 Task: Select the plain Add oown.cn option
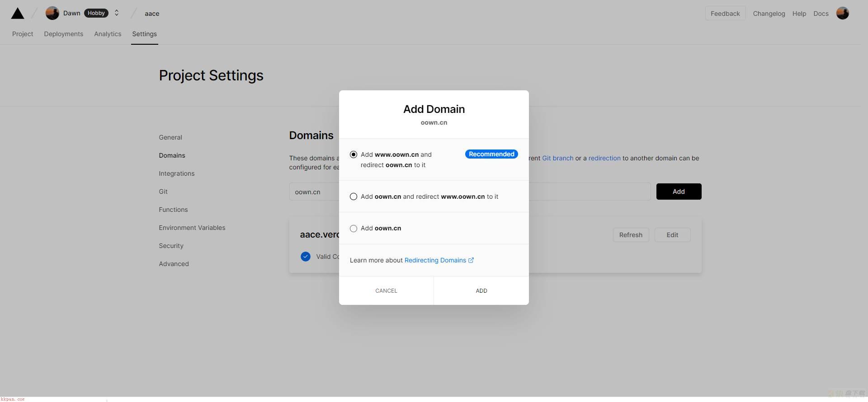click(x=354, y=229)
